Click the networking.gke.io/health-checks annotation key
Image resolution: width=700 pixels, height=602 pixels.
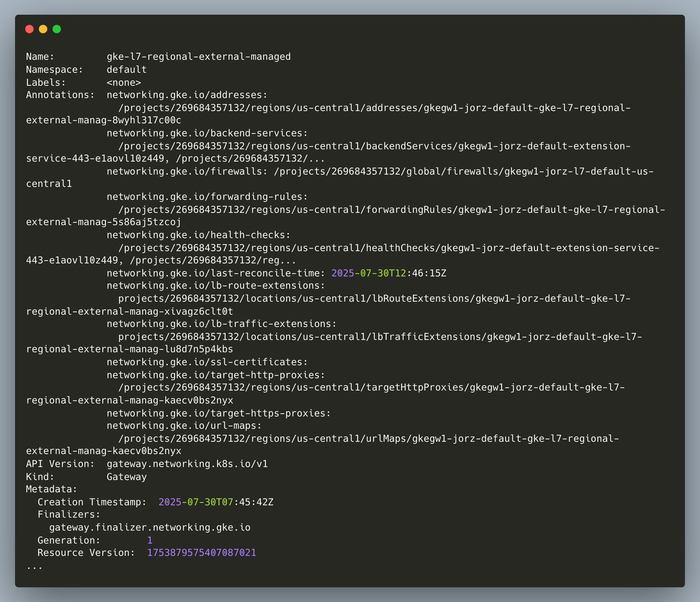click(x=199, y=235)
